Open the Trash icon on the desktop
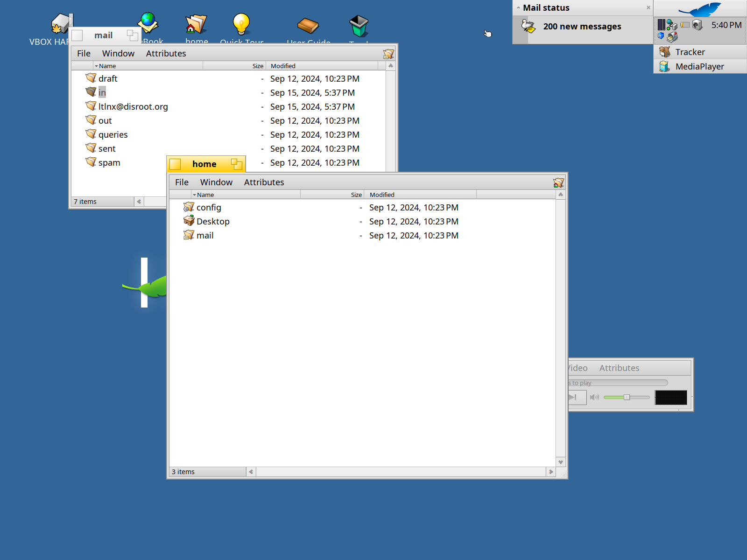 click(359, 26)
